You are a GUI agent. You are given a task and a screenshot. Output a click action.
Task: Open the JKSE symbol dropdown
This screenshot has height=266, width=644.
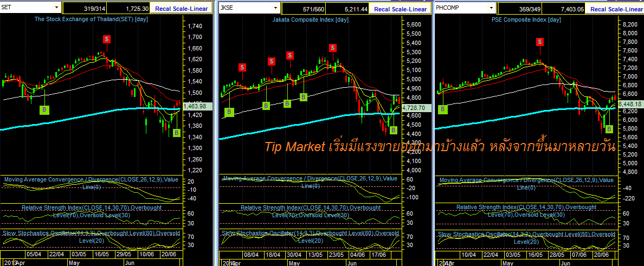point(275,8)
